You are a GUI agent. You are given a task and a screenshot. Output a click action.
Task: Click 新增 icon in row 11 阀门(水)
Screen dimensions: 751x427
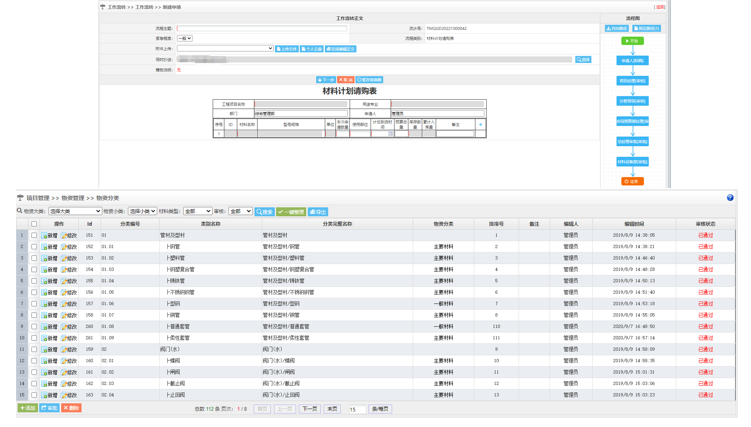tap(50, 349)
